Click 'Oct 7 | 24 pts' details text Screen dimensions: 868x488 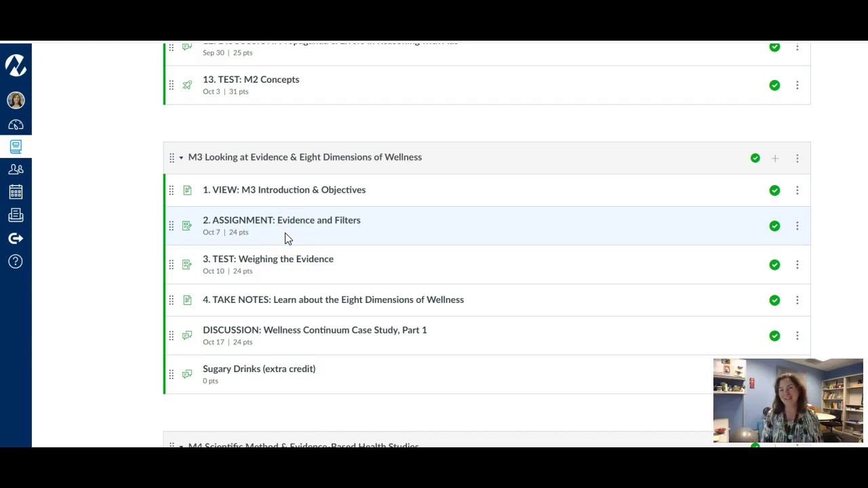coord(226,232)
